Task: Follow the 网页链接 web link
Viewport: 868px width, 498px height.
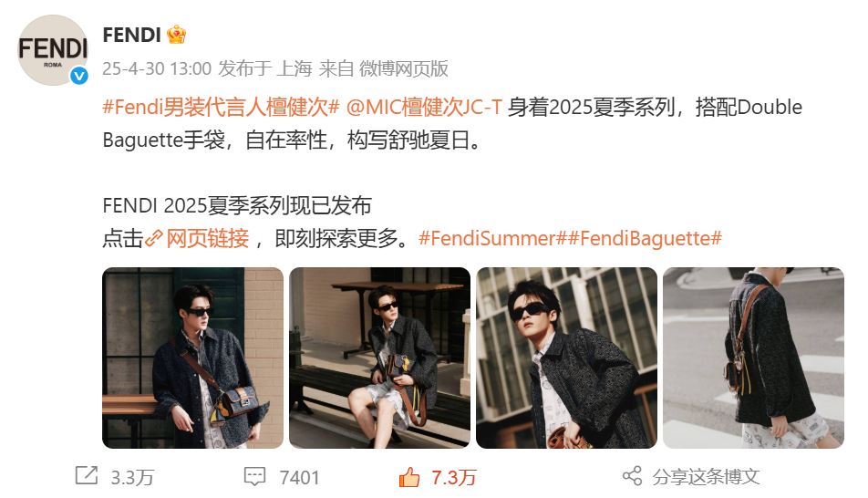Action: coord(208,239)
